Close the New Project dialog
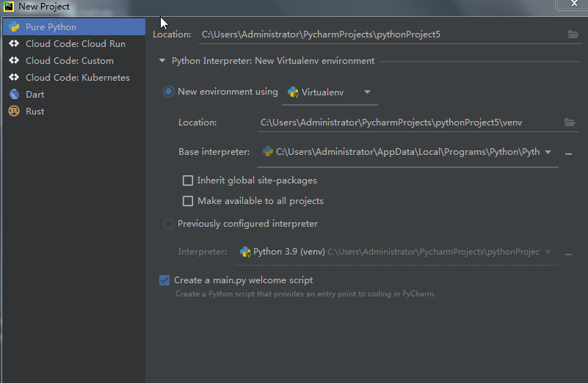This screenshot has height=383, width=588. pyautogui.click(x=574, y=4)
